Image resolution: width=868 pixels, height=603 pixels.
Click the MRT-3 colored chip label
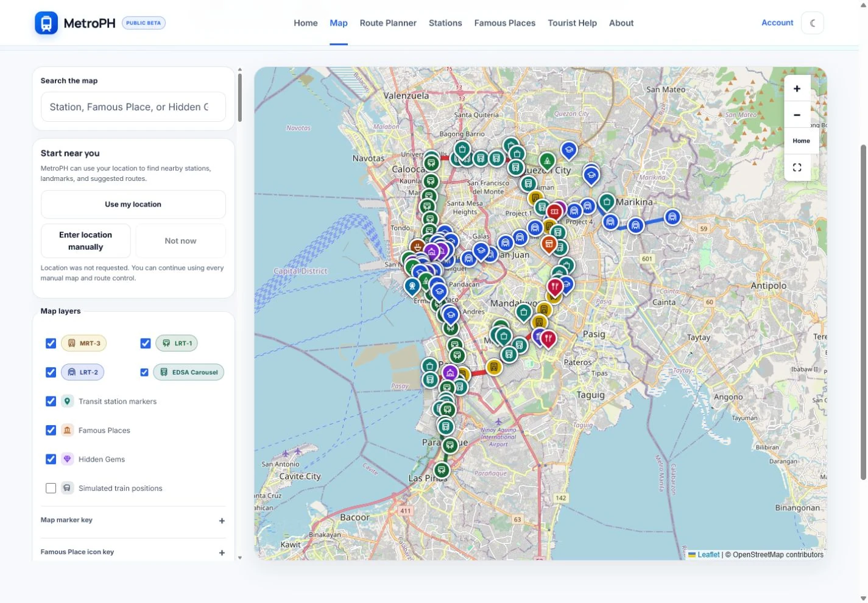click(x=84, y=344)
